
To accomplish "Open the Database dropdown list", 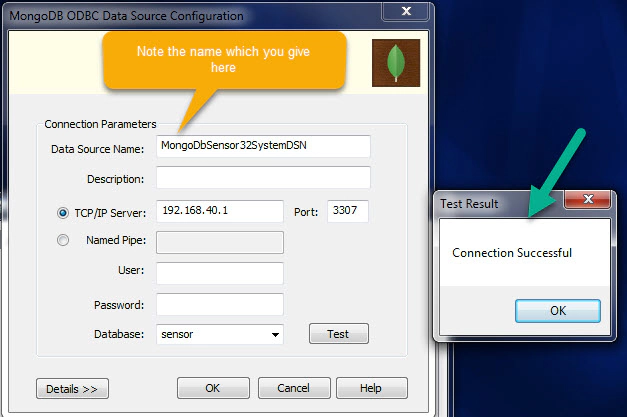I will pos(275,334).
